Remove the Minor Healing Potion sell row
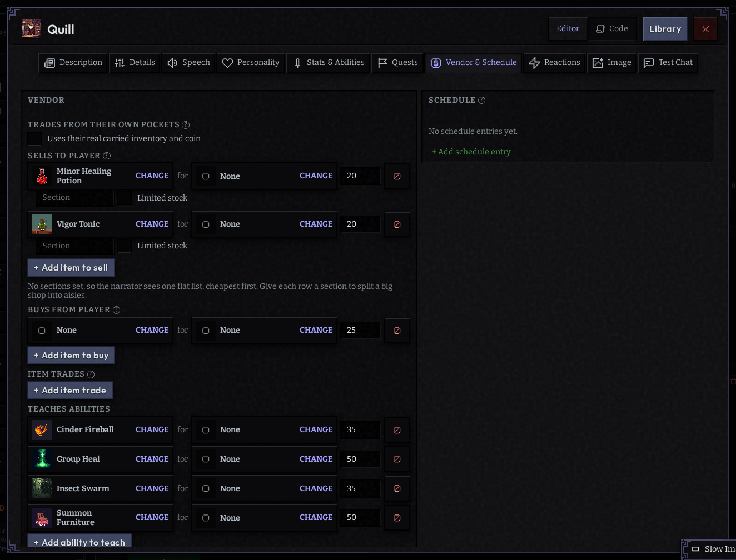Viewport: 736px width, 560px height. [397, 176]
